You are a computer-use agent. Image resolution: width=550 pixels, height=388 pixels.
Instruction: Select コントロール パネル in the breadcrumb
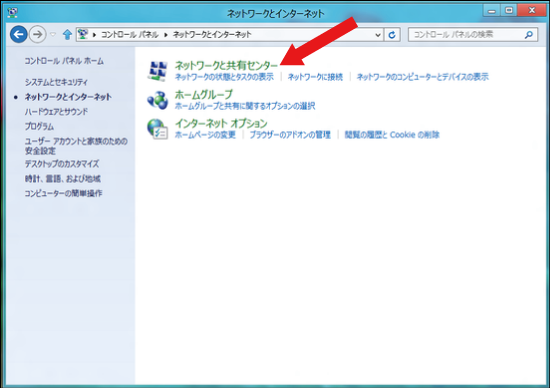click(x=130, y=34)
